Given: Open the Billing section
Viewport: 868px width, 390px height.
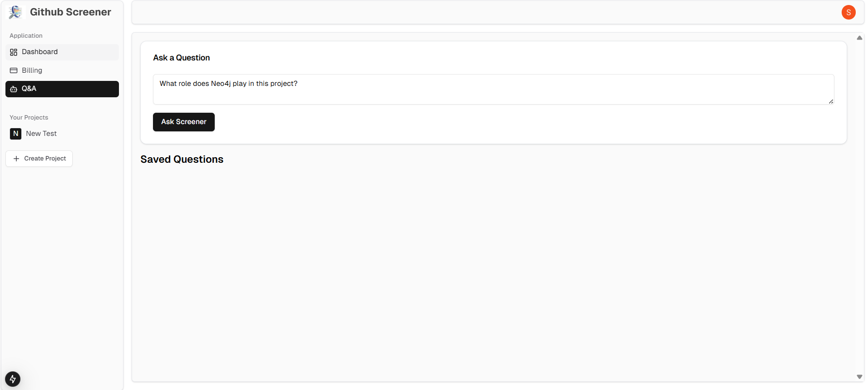Looking at the screenshot, I should click(x=62, y=70).
